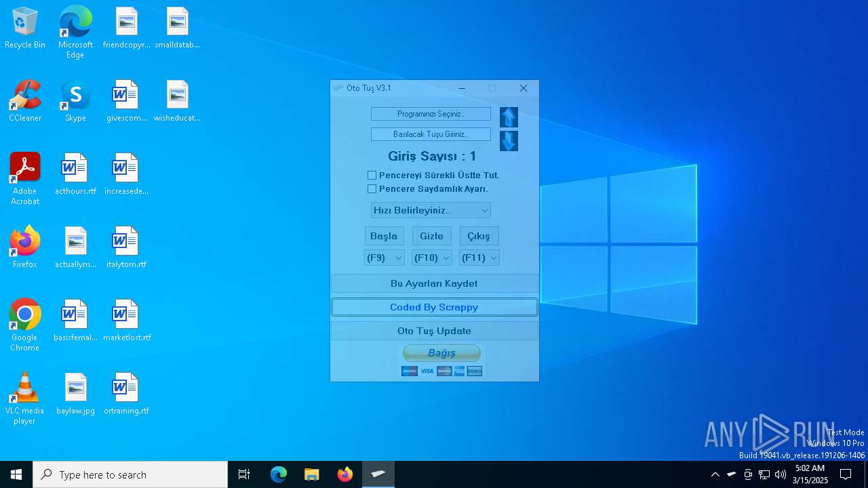Enable 'Pencere Saydamlık Ayarı' checkbox
The image size is (868, 488).
[x=372, y=189]
